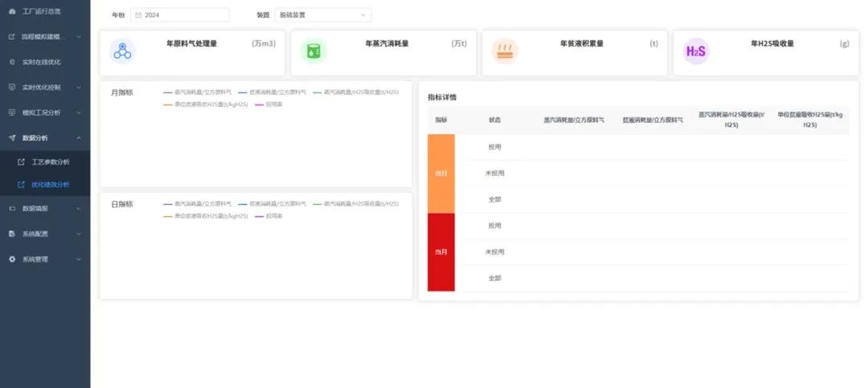Click 未投用 row under 当日

click(x=656, y=174)
